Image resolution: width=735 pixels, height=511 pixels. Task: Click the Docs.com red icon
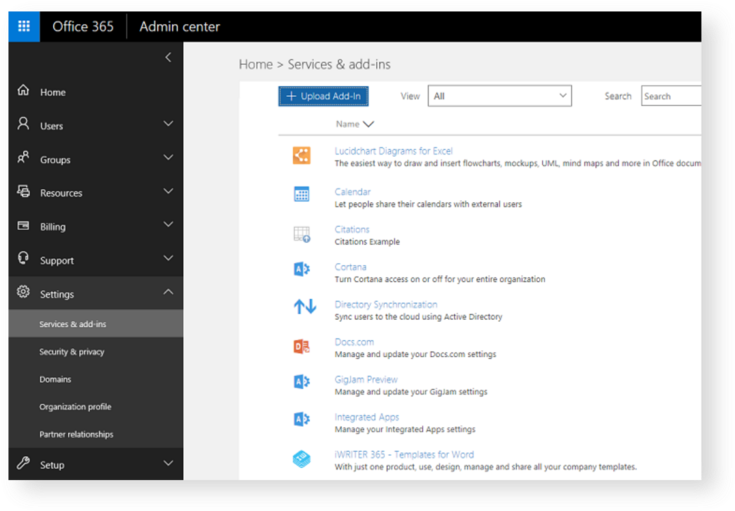click(301, 346)
